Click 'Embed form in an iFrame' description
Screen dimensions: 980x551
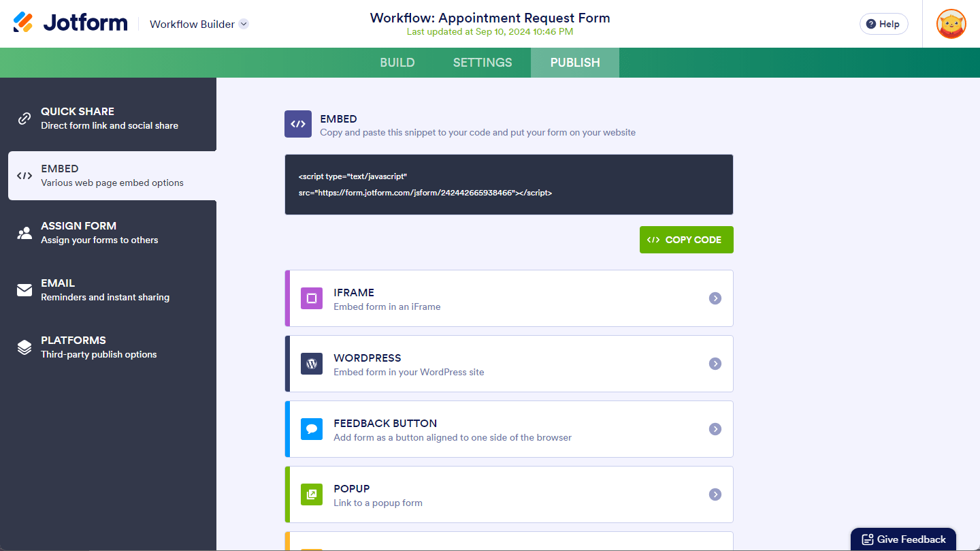click(x=387, y=307)
